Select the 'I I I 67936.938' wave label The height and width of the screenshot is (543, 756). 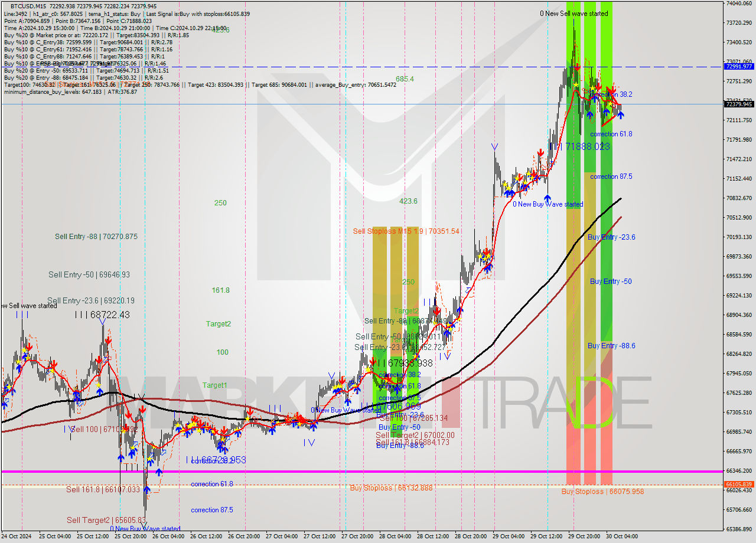[403, 364]
